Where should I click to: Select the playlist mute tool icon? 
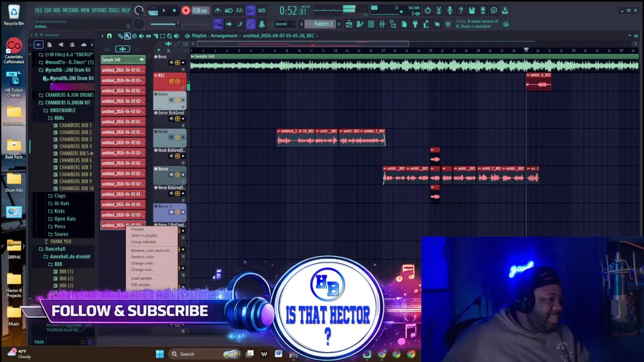click(141, 36)
